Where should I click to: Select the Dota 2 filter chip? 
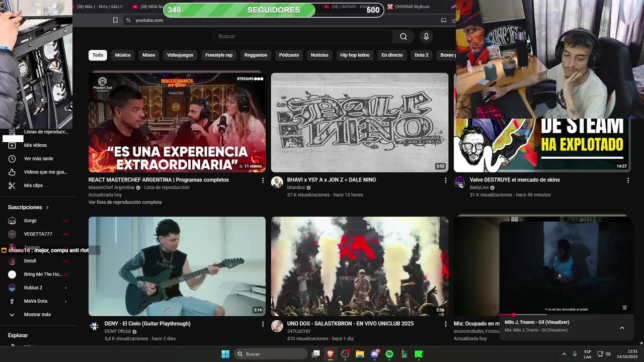tap(422, 55)
